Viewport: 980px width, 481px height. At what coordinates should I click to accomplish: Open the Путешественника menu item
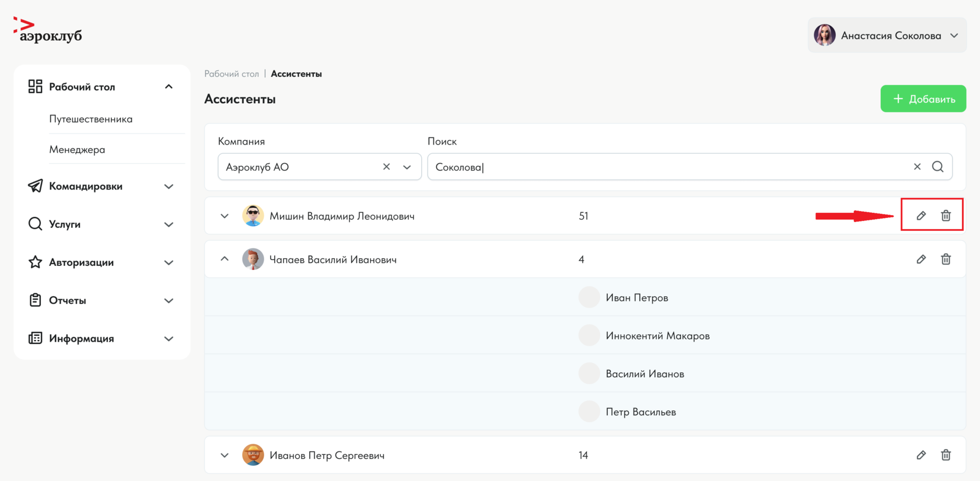click(91, 119)
